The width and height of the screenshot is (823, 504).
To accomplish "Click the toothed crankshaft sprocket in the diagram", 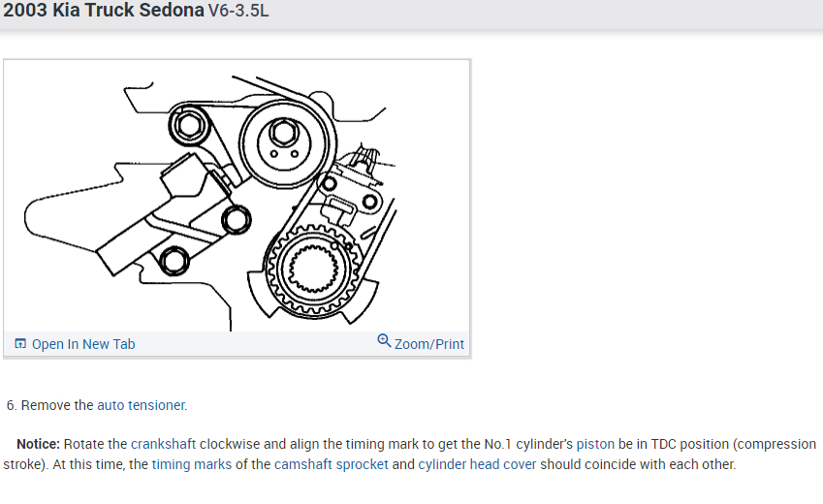I will (313, 270).
